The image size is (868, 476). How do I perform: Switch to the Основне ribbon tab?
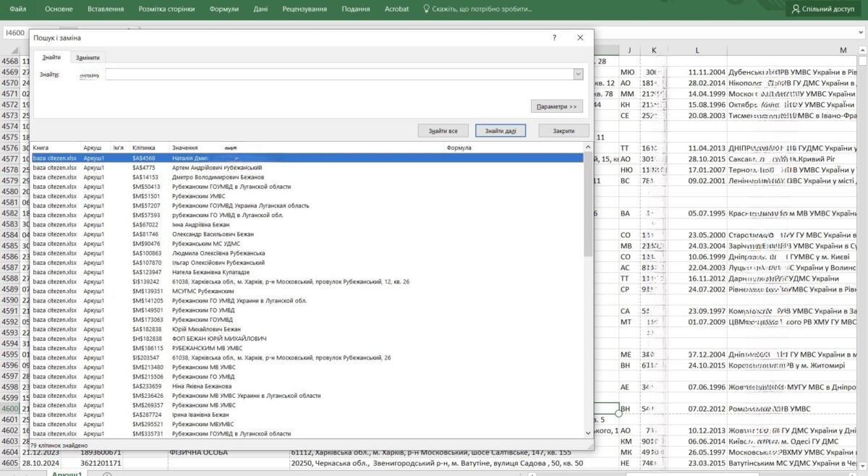click(x=59, y=9)
